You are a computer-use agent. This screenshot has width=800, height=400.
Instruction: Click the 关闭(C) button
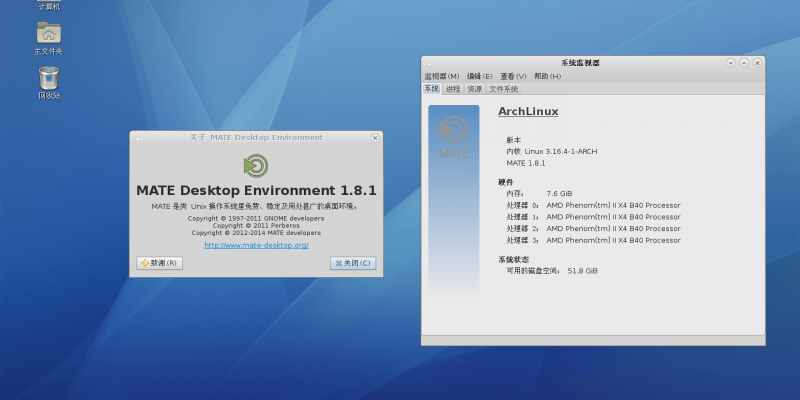tap(353, 263)
